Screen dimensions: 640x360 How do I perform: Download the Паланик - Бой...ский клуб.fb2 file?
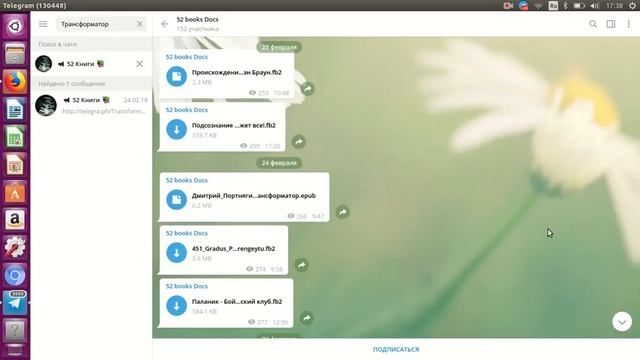pos(177,306)
